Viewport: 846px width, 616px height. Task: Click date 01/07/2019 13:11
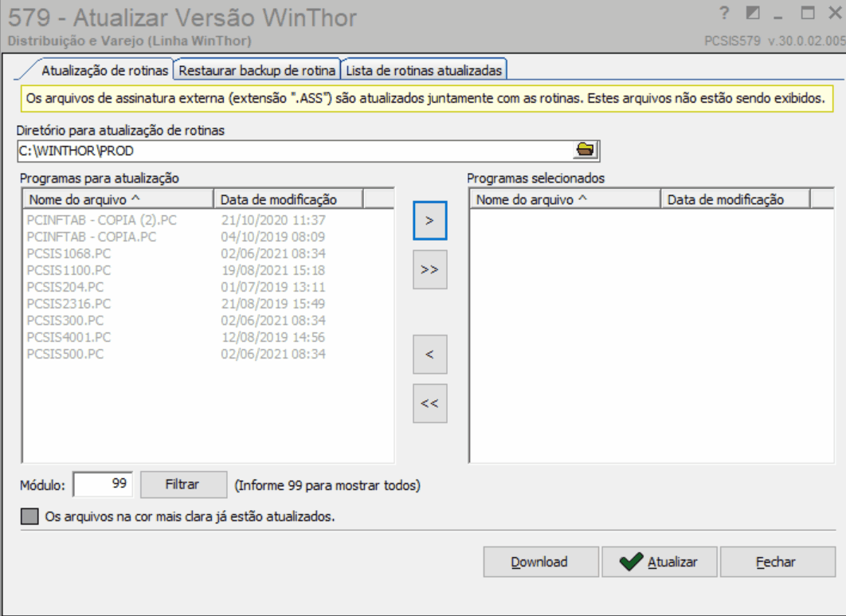273,287
